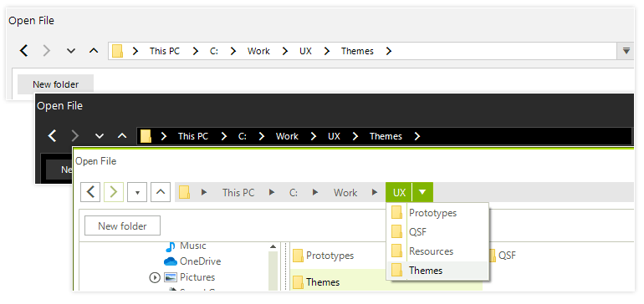Click Up arrow in light theme window
Screen dimensions: 644x304
pos(94,51)
